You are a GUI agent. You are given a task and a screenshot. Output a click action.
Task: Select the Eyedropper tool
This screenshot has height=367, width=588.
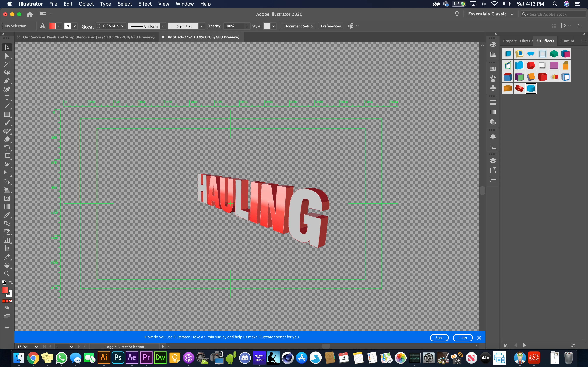(x=7, y=215)
